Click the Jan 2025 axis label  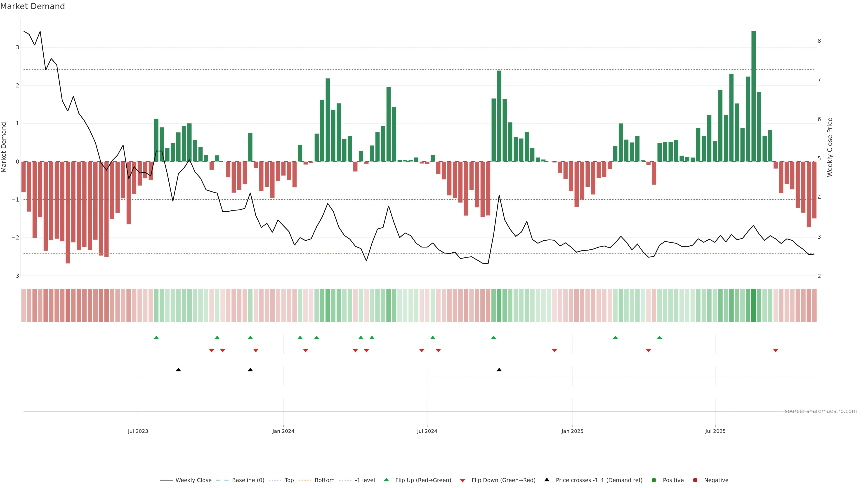click(x=572, y=431)
